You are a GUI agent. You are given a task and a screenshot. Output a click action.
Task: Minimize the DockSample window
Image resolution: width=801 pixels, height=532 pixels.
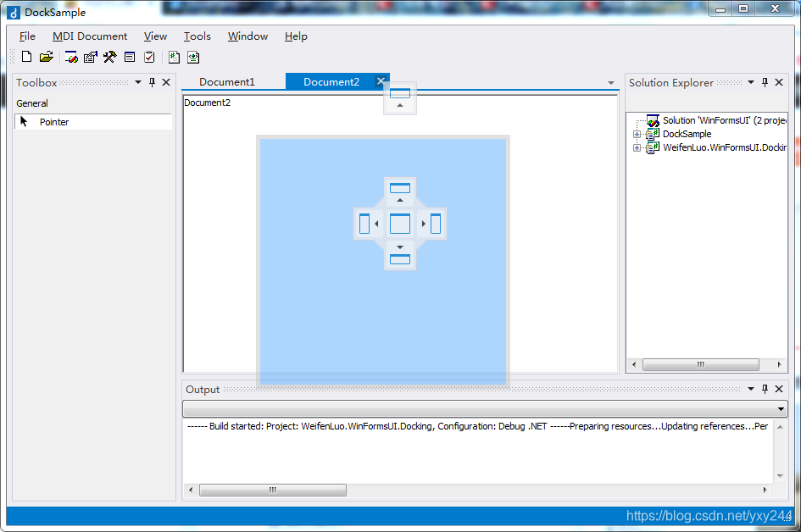(x=720, y=8)
